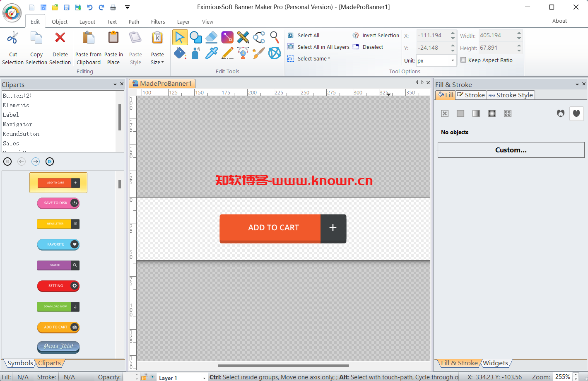Toggle the layer lock icon in status bar
Image resolution: width=588 pixels, height=381 pixels.
pos(144,377)
